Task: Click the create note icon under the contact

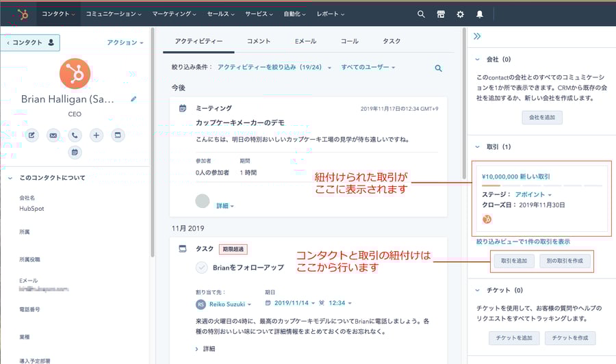Action: pos(31,135)
